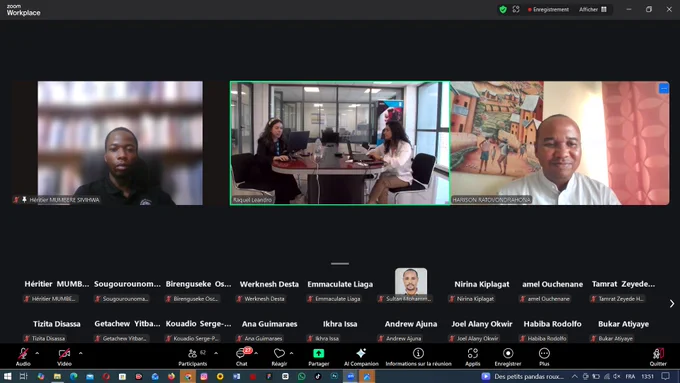Click the muted volume tray icon

point(617,376)
